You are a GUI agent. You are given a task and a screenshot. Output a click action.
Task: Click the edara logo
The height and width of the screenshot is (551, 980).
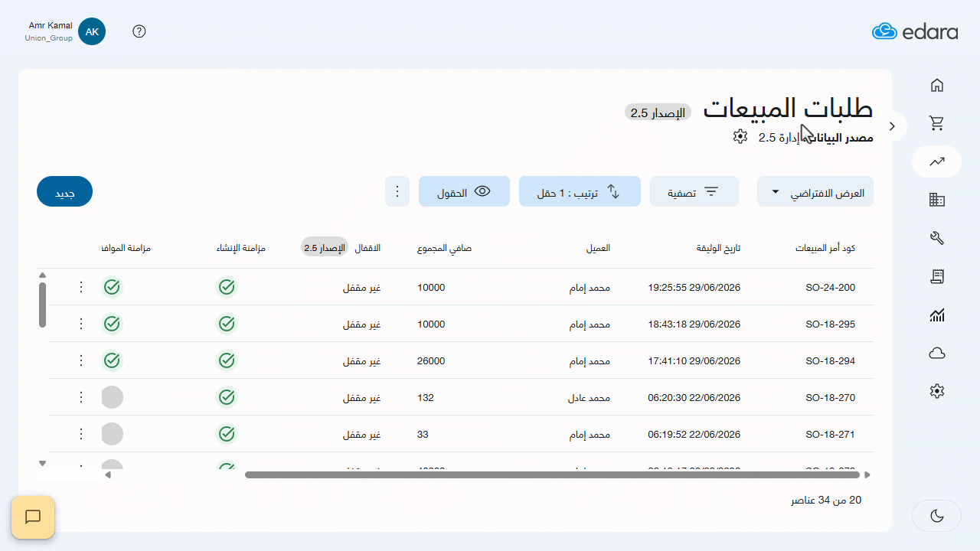click(x=915, y=31)
